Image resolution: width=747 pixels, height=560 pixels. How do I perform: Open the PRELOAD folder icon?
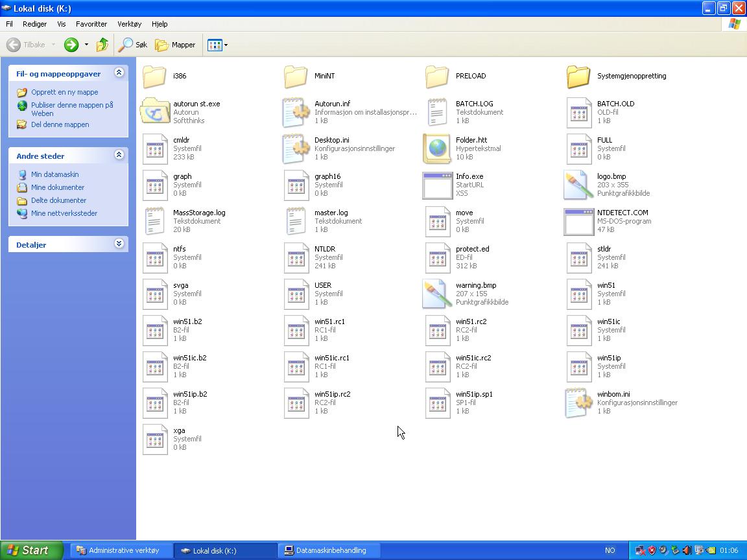click(x=437, y=76)
